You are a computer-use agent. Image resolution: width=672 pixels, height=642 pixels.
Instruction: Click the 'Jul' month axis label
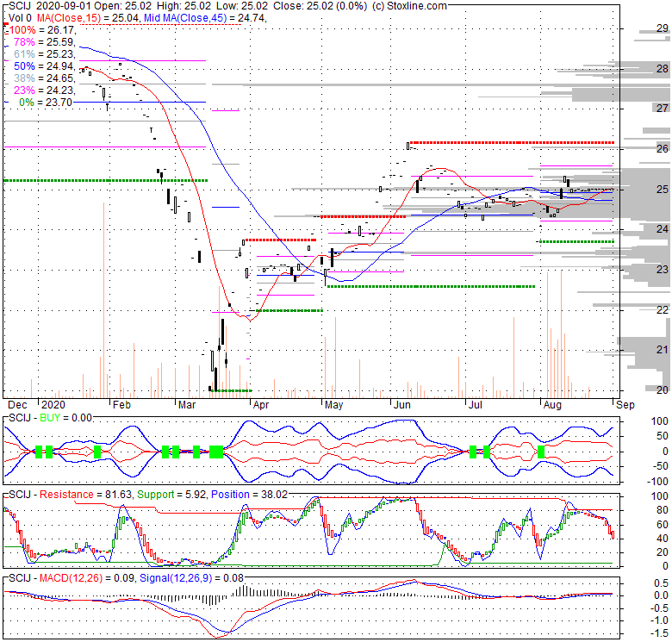click(476, 404)
